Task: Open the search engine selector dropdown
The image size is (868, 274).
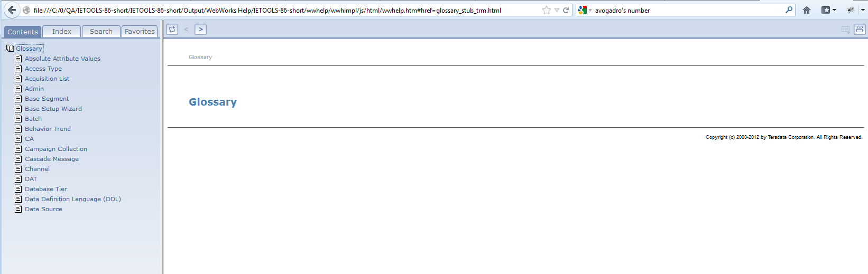Action: [584, 10]
